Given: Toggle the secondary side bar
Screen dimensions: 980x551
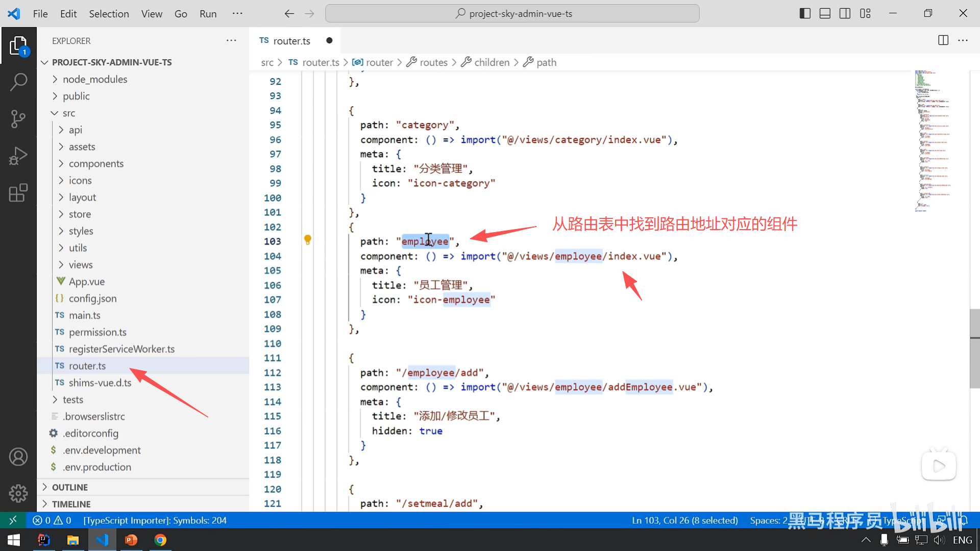Looking at the screenshot, I should pyautogui.click(x=845, y=14).
